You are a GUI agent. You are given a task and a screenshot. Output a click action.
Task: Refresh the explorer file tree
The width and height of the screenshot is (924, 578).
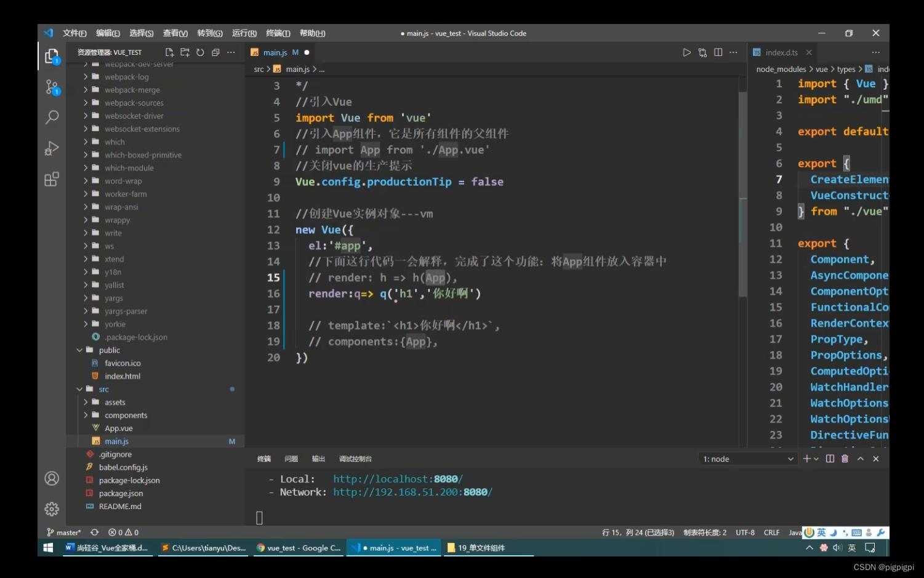(200, 52)
